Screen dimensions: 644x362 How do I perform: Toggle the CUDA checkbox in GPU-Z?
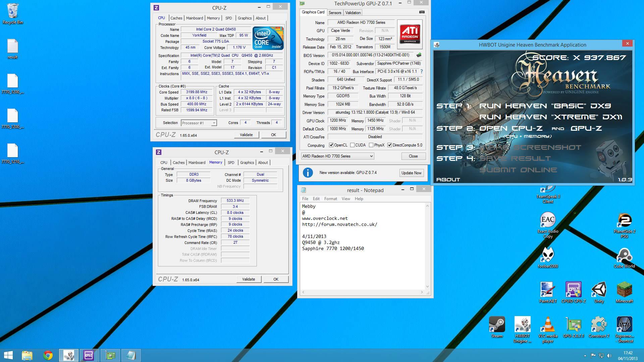click(x=352, y=145)
